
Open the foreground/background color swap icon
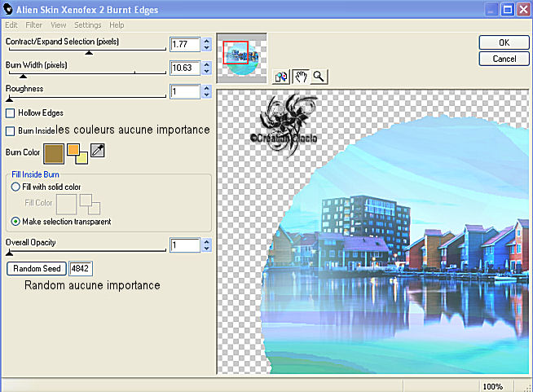[76, 152]
